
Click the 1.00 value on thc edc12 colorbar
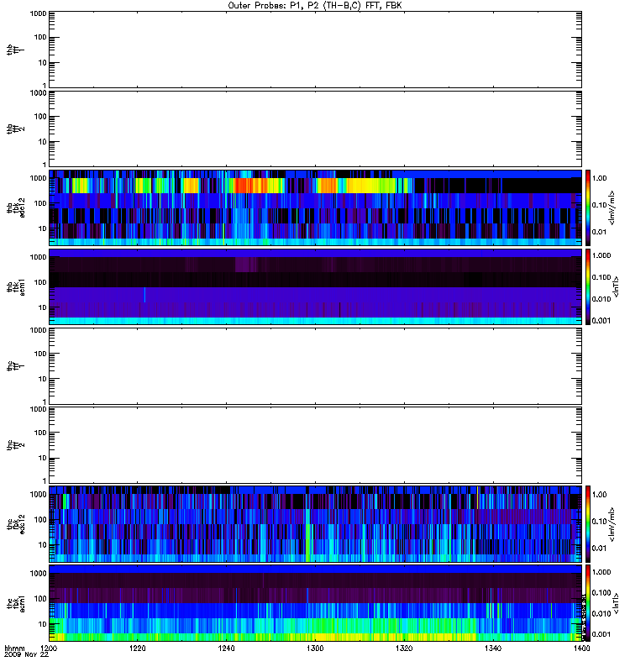click(x=599, y=495)
